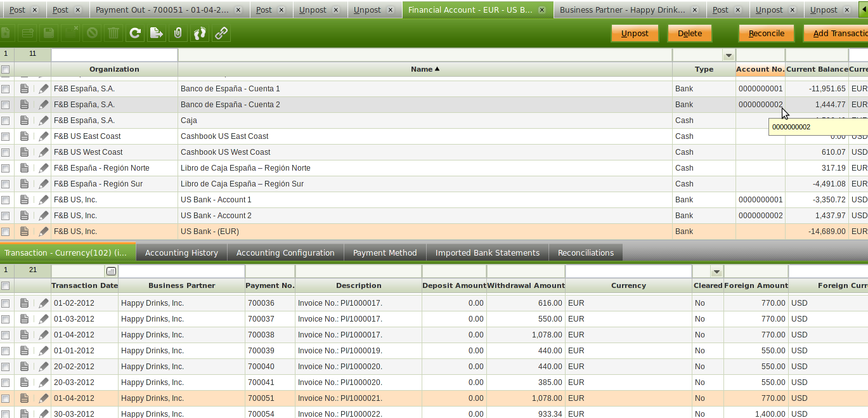
Task: Check the box for Banco de España - Cuenta 1
Action: click(6, 89)
